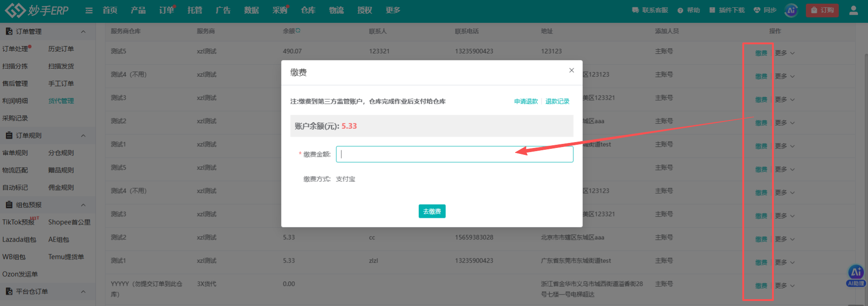Screen dimensions: 868x306
Task: Open the 退款记录 link
Action: pos(557,101)
